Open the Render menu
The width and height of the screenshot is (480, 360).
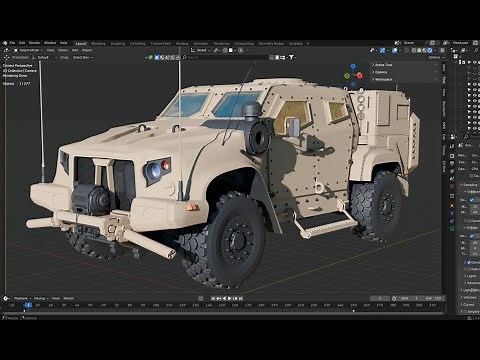point(34,43)
